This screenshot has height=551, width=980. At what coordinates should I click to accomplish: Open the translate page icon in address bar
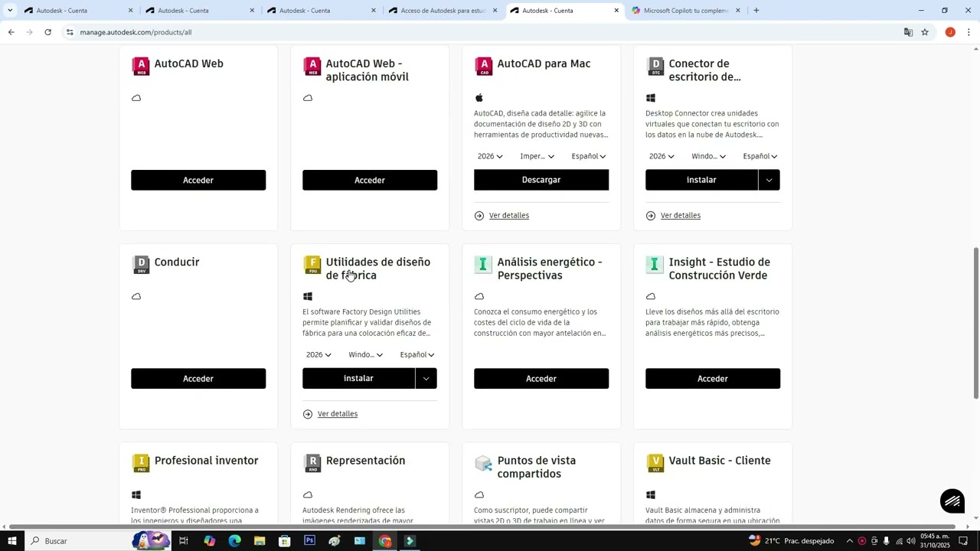tap(908, 32)
